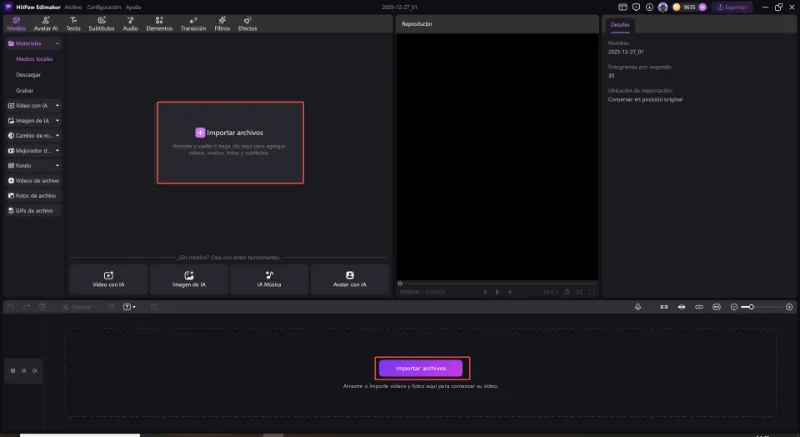Open the layout icon in title bar

tap(622, 7)
